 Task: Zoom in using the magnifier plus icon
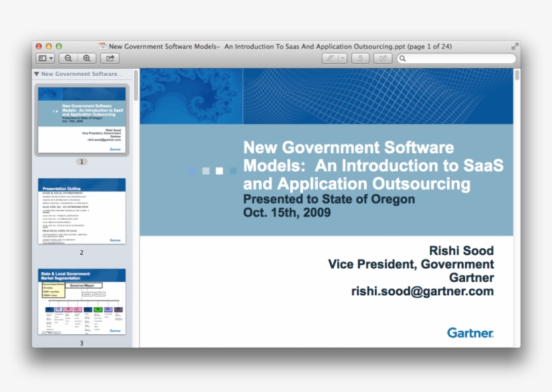click(x=87, y=58)
